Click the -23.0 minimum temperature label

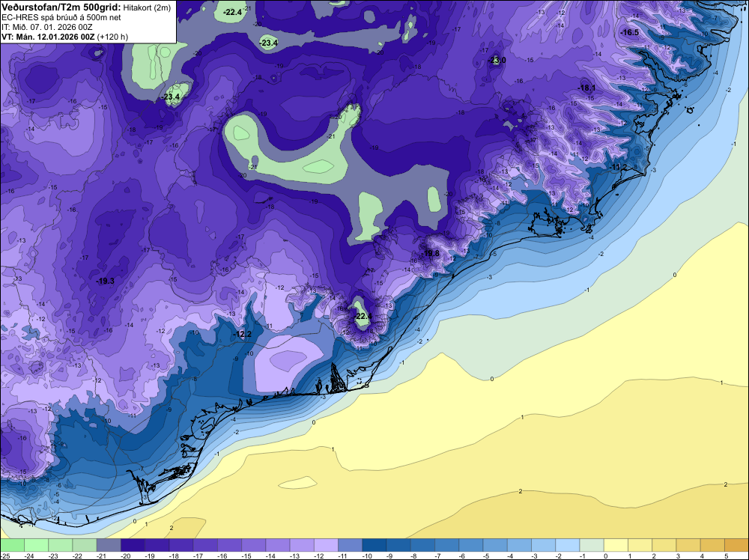497,60
